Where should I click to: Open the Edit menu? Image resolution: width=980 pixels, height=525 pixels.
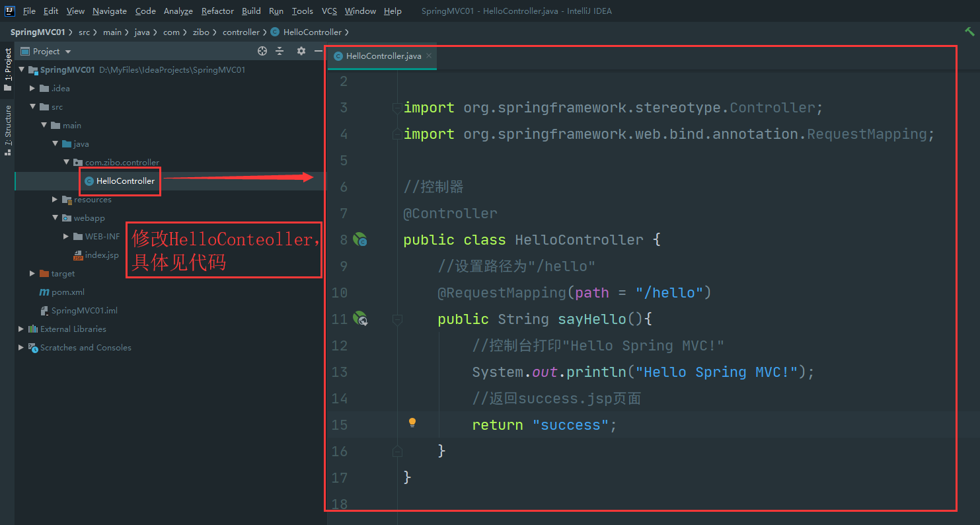coord(51,11)
